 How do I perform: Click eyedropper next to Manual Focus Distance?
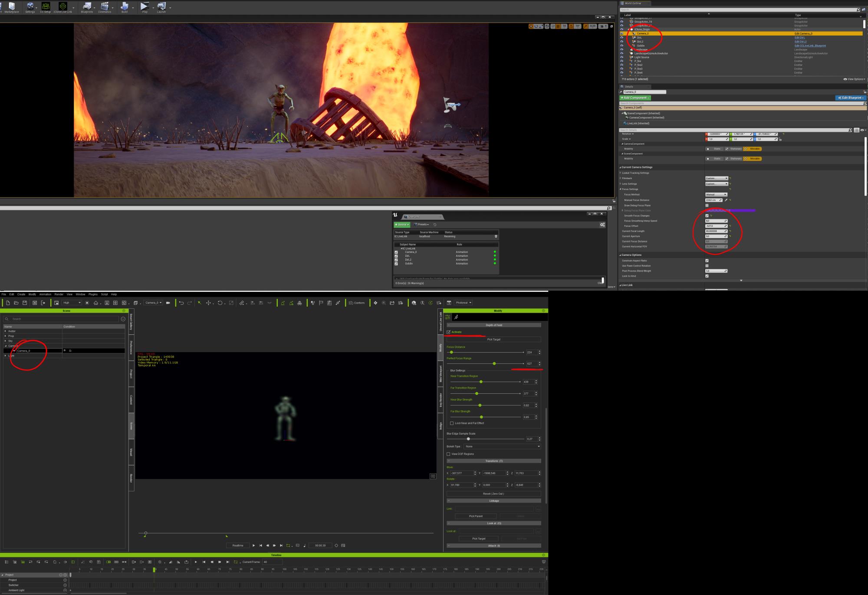(726, 200)
